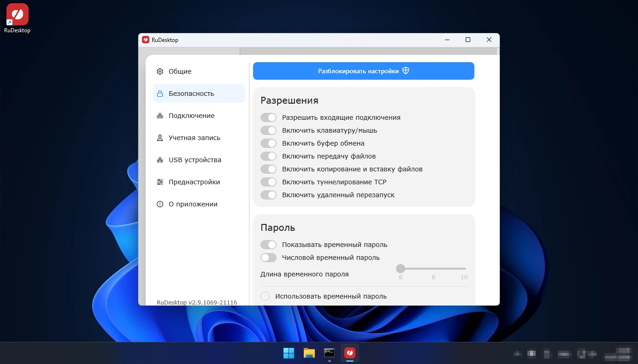638x364 pixels.
Task: Open the Подключение settings section
Action: (199, 116)
